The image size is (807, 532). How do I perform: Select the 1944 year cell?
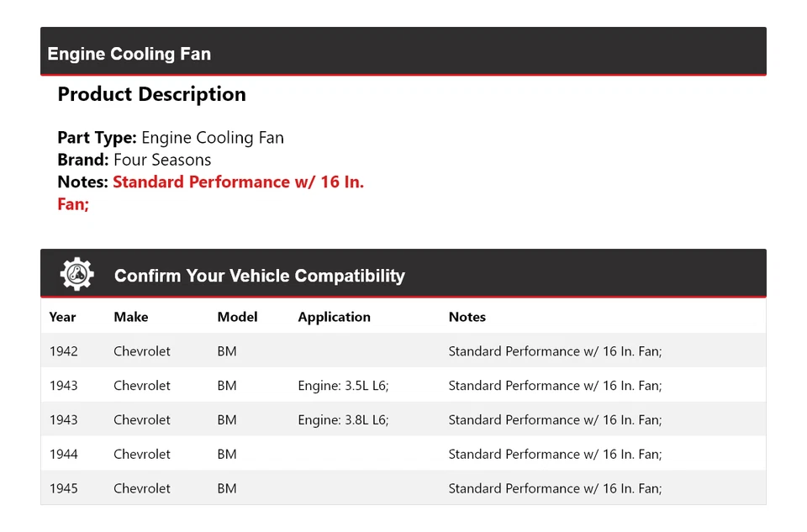[x=63, y=455]
